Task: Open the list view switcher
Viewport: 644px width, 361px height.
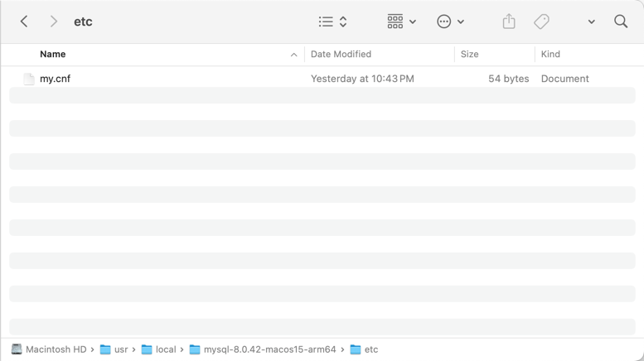Action: pyautogui.click(x=332, y=22)
